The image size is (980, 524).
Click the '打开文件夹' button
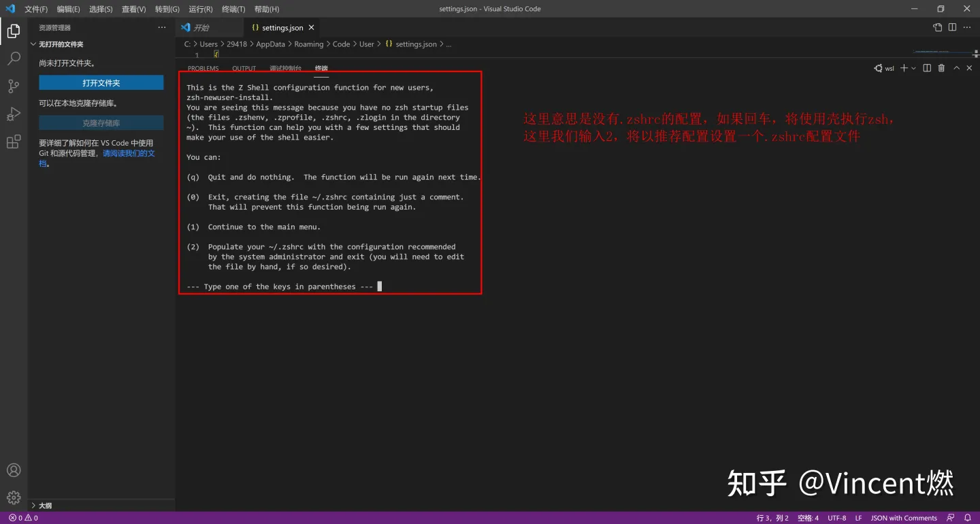(x=101, y=83)
